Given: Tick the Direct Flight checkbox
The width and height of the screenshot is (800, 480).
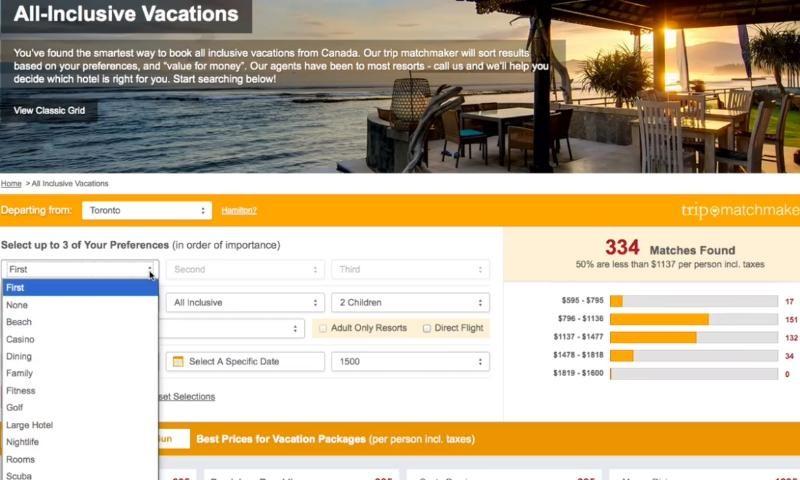Looking at the screenshot, I should [x=427, y=329].
